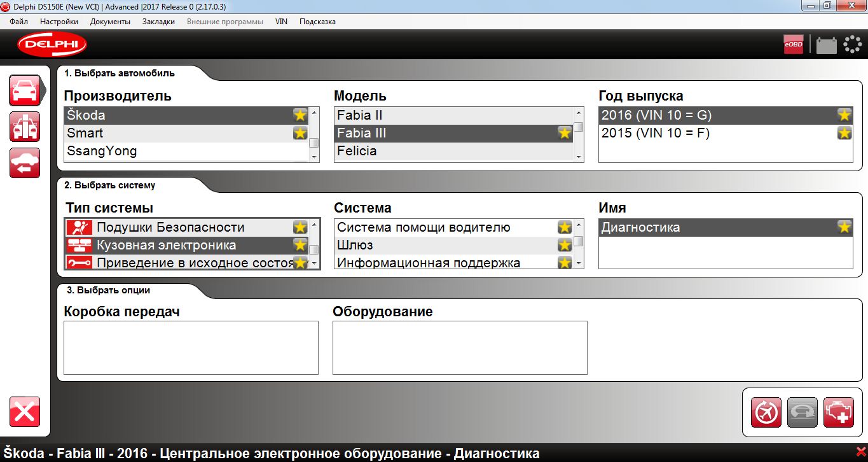Toggle favorite star for 2016 (VIN 10 = G)
The image size is (868, 462).
pos(844,115)
